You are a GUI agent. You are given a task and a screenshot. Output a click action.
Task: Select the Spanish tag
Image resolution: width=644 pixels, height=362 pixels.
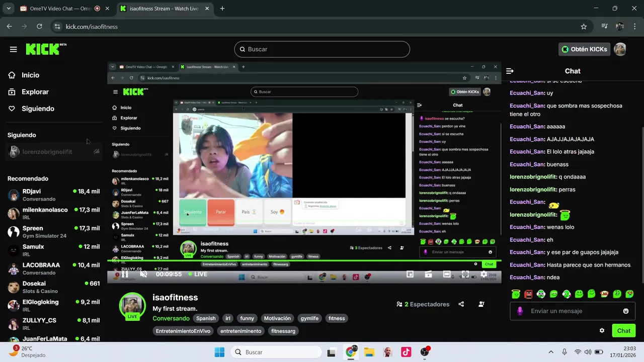coord(206,318)
